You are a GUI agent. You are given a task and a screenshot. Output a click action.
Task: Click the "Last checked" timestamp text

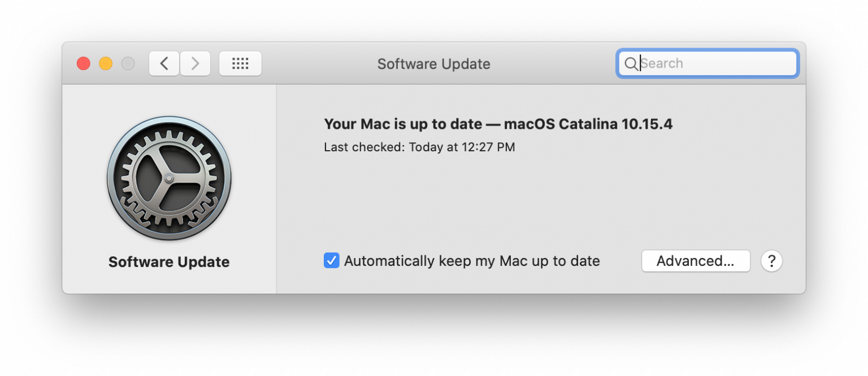pyautogui.click(x=419, y=147)
